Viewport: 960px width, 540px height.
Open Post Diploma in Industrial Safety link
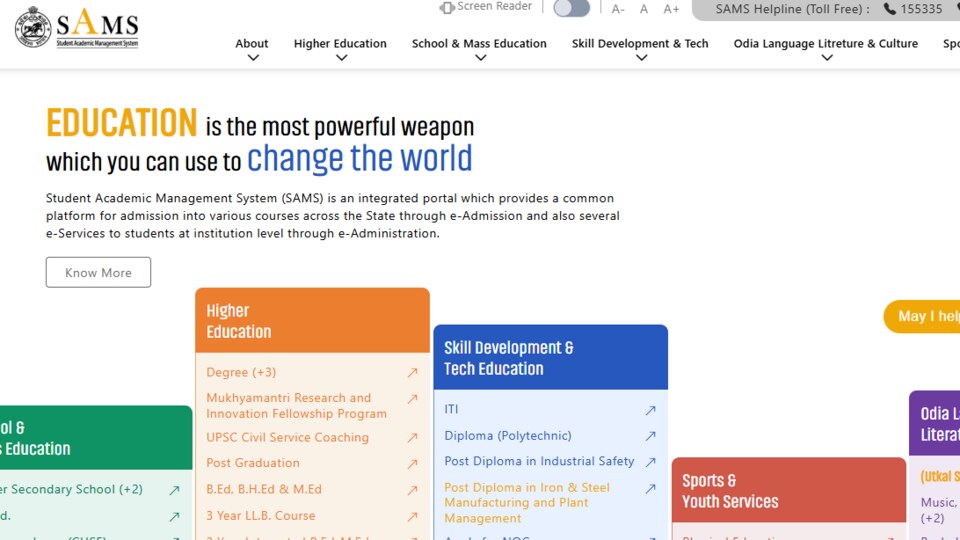(539, 461)
